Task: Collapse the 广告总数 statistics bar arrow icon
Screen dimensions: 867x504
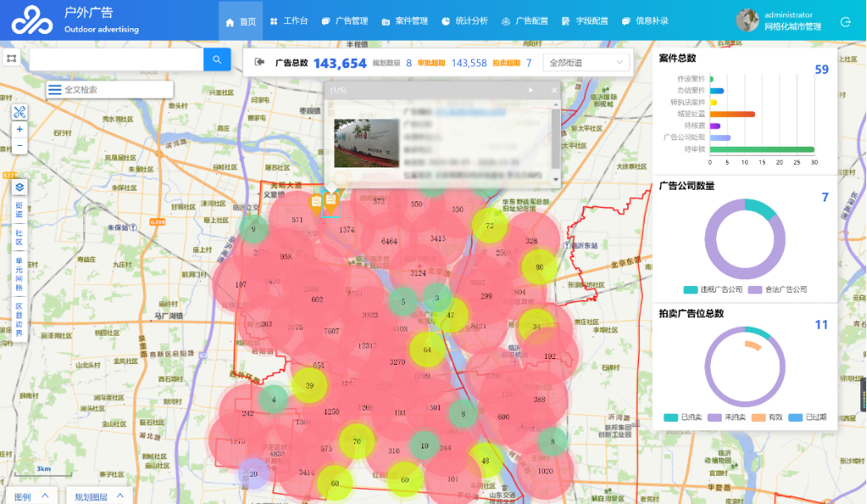Action: [259, 62]
